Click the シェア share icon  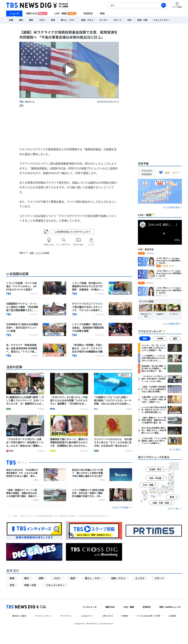click(x=91, y=242)
